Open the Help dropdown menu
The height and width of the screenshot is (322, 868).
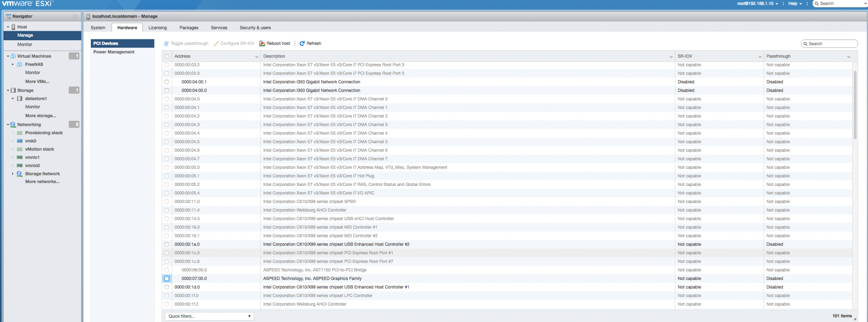[x=795, y=4]
